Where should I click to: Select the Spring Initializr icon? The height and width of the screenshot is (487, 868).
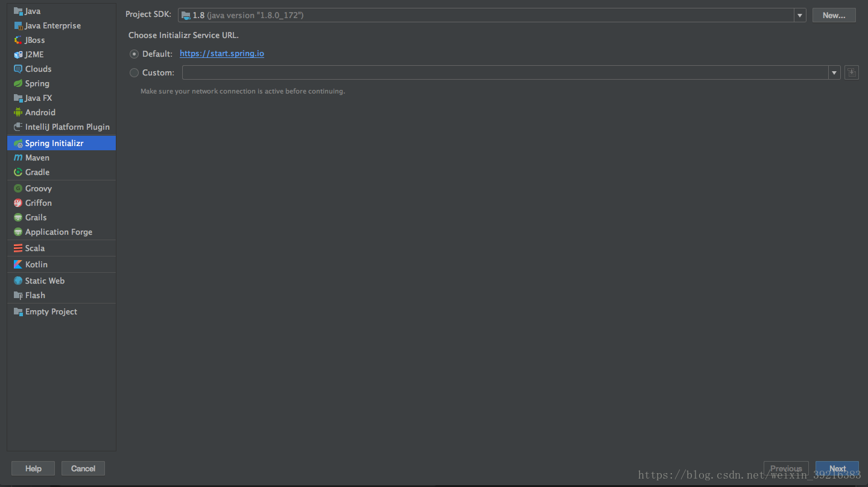click(x=18, y=144)
